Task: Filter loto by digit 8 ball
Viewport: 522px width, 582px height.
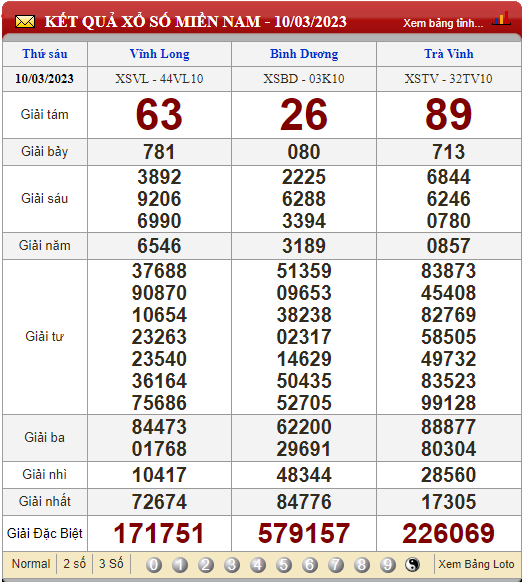Action: tap(362, 565)
